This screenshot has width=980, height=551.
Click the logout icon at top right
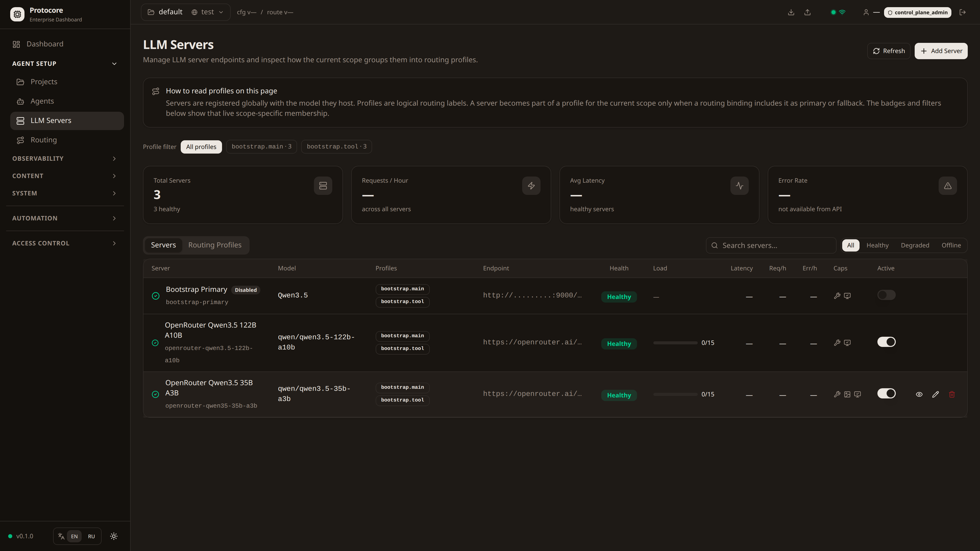[x=962, y=12]
